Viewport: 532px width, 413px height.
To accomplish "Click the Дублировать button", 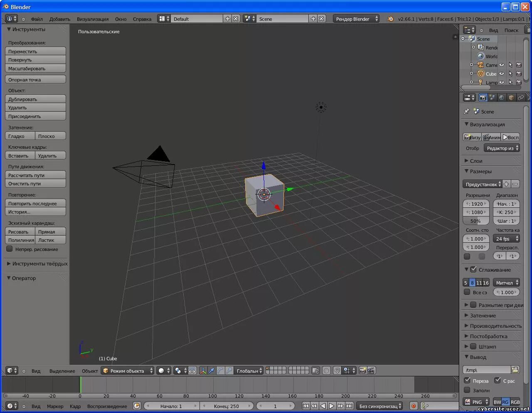I will point(35,99).
